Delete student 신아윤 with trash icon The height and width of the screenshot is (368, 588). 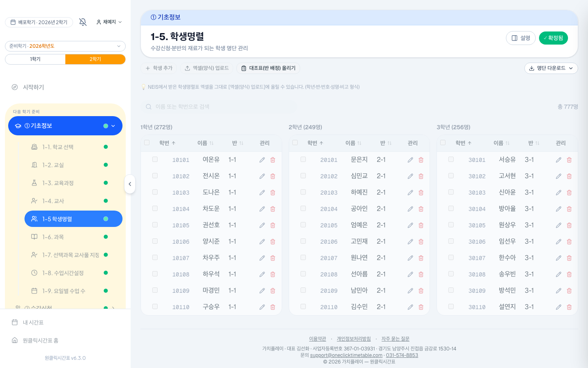569,193
